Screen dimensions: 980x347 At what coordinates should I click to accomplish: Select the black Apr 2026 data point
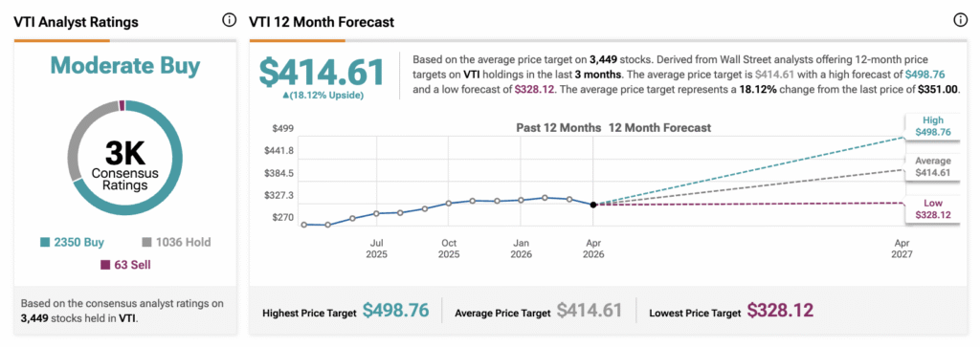pyautogui.click(x=593, y=204)
